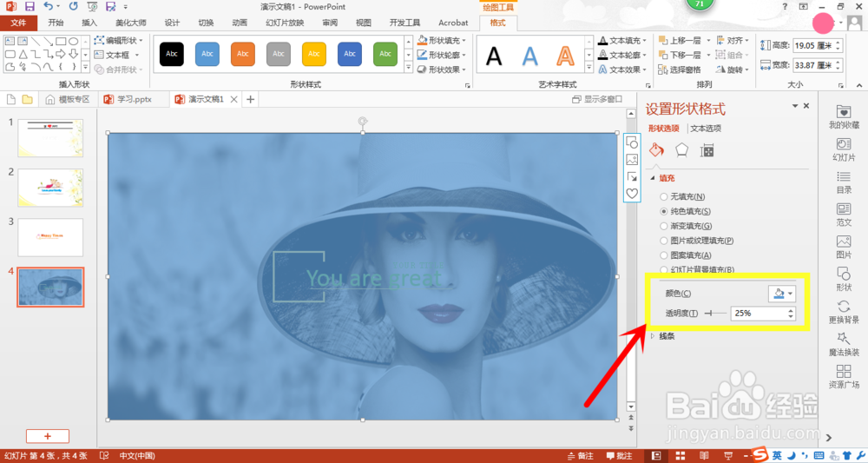Open the Fill & Line paint bucket tab

point(656,150)
